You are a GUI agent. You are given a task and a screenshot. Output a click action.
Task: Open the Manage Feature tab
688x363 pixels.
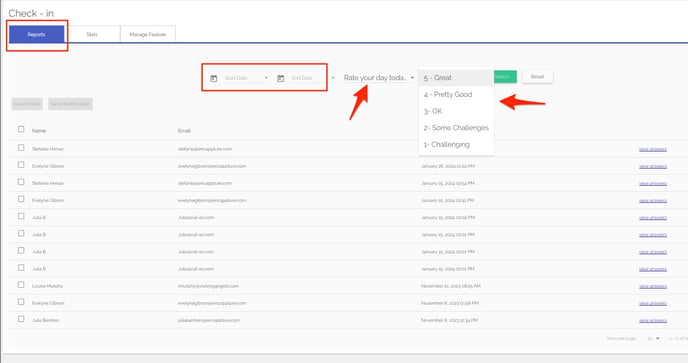(x=148, y=34)
